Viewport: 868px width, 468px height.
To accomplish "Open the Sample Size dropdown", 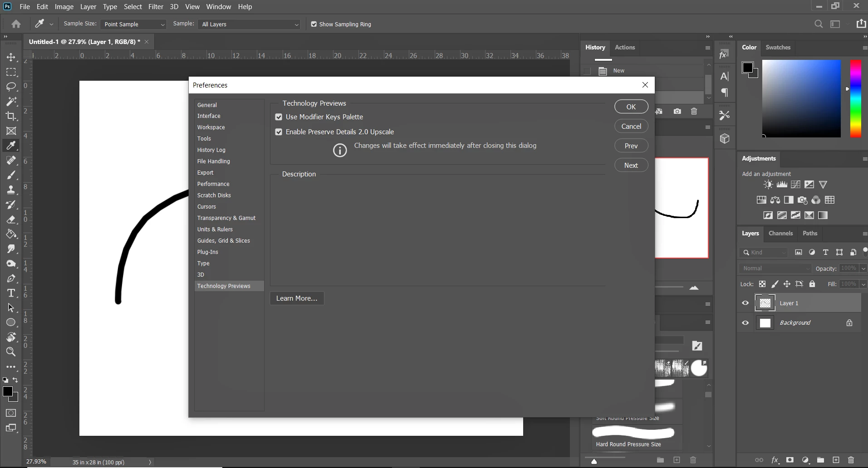I will (x=133, y=24).
